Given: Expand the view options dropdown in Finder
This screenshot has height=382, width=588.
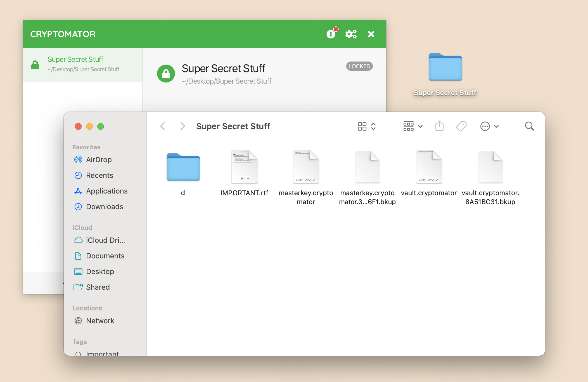Looking at the screenshot, I should point(411,126).
